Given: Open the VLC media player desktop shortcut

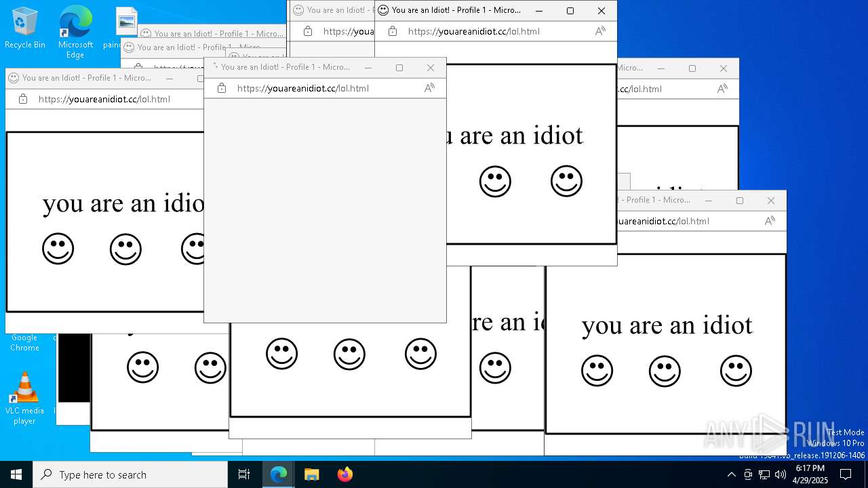Looking at the screenshot, I should [x=24, y=399].
